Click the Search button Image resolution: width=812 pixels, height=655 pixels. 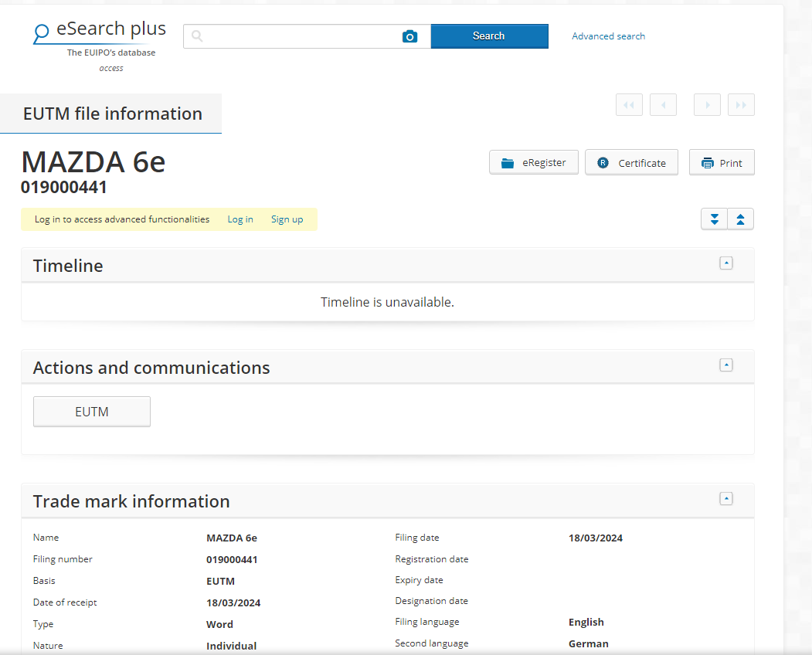click(x=489, y=36)
